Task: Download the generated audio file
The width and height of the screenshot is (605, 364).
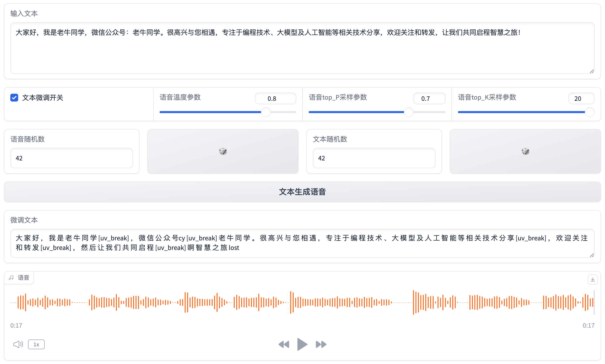Action: (592, 279)
